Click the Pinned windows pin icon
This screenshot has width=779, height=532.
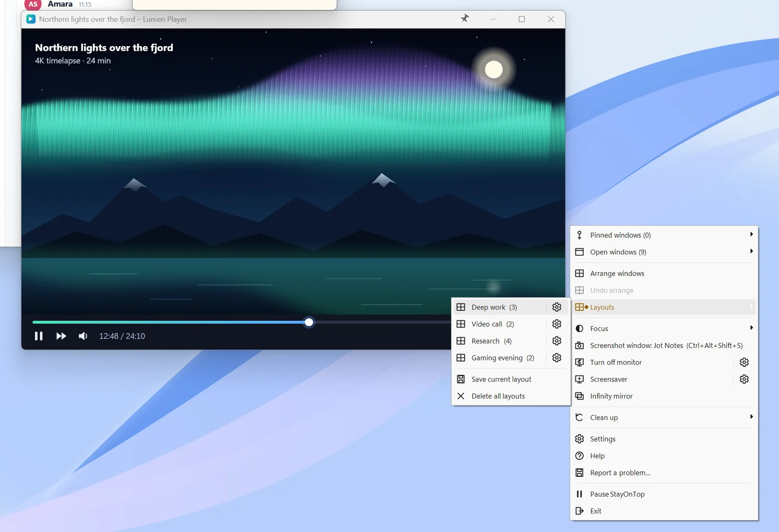[580, 235]
